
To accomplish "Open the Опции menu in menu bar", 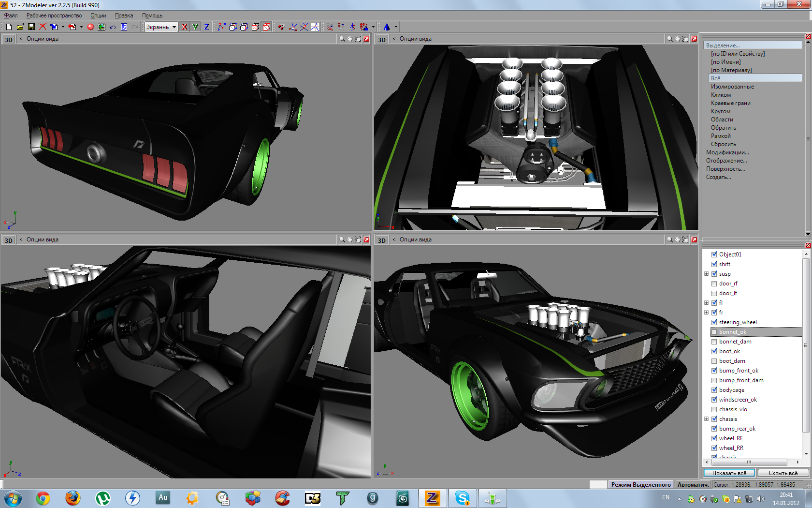I will pos(98,15).
